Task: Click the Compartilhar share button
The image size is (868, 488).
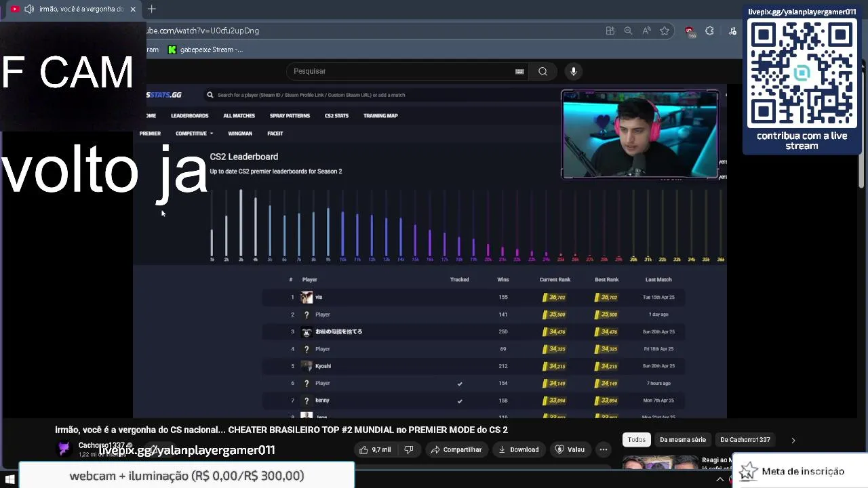Action: pos(456,449)
